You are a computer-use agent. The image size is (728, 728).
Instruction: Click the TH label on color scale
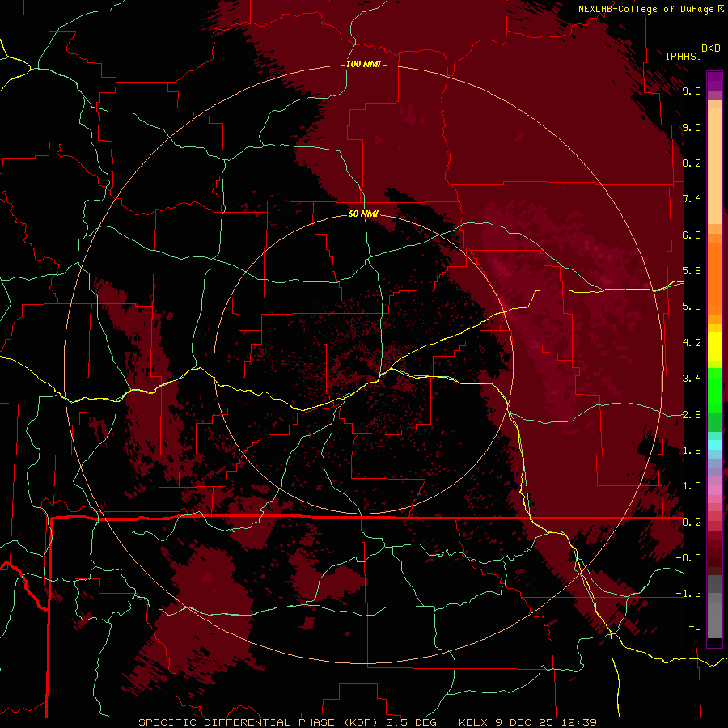(x=695, y=630)
